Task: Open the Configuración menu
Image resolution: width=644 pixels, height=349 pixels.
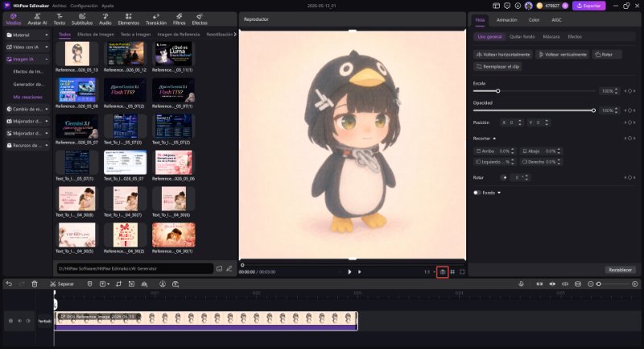Action: coord(84,6)
